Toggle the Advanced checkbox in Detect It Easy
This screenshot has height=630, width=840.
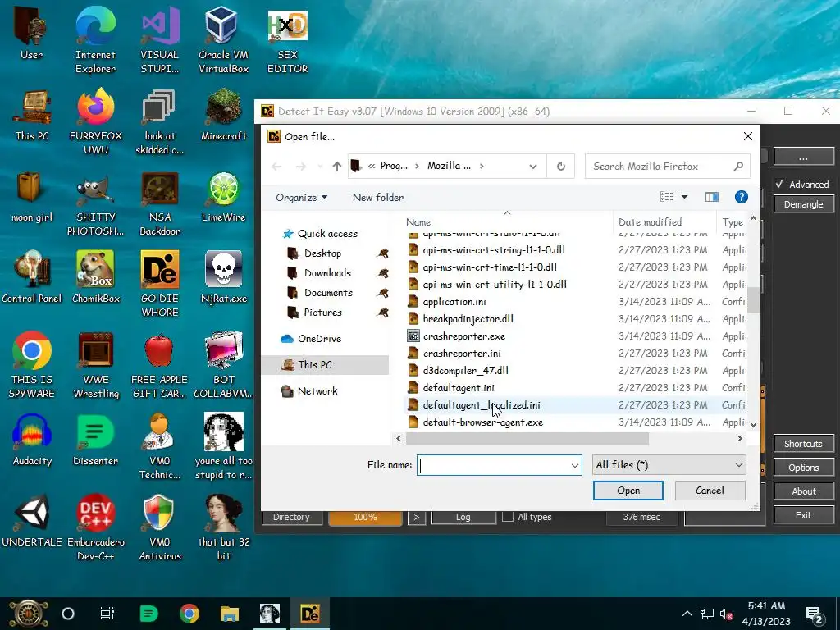pos(779,185)
